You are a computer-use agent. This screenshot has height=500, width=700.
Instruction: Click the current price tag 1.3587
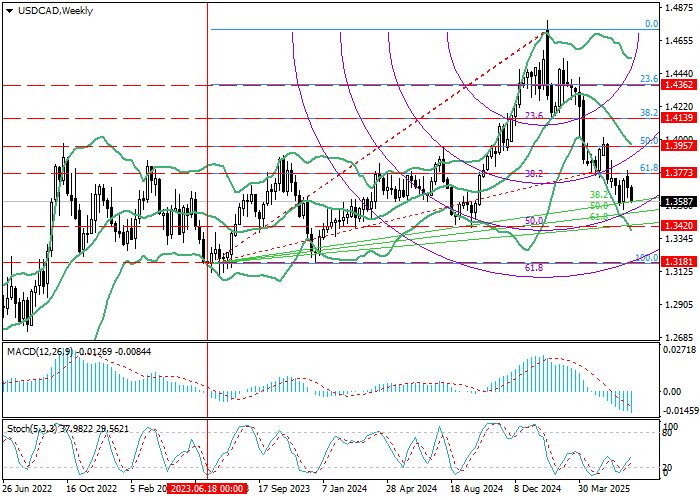click(x=679, y=202)
